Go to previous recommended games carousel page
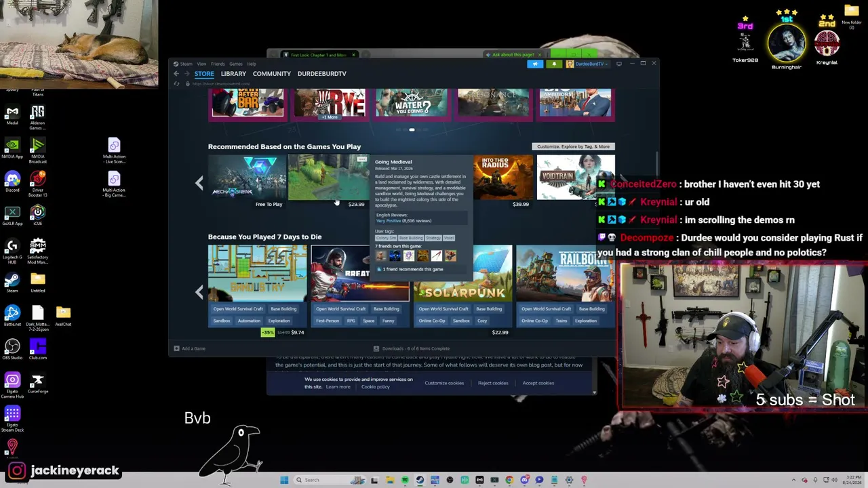Screen dimensions: 868x488 click(199, 183)
